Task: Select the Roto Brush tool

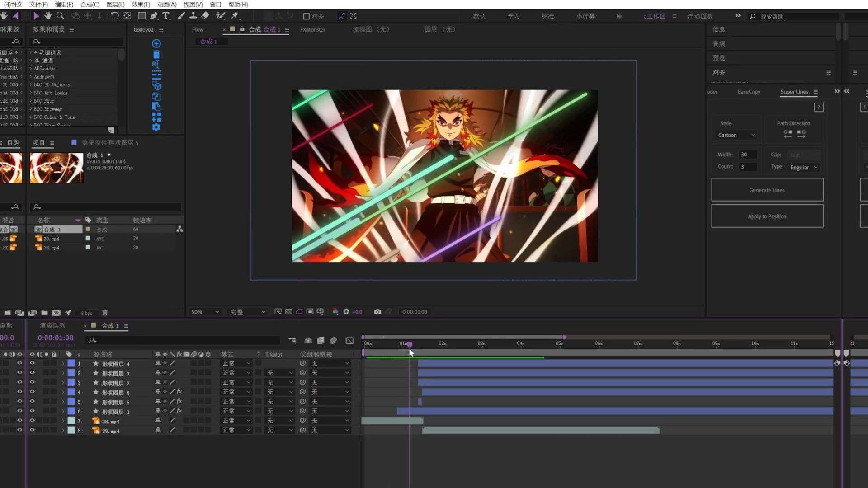Action: pos(221,16)
